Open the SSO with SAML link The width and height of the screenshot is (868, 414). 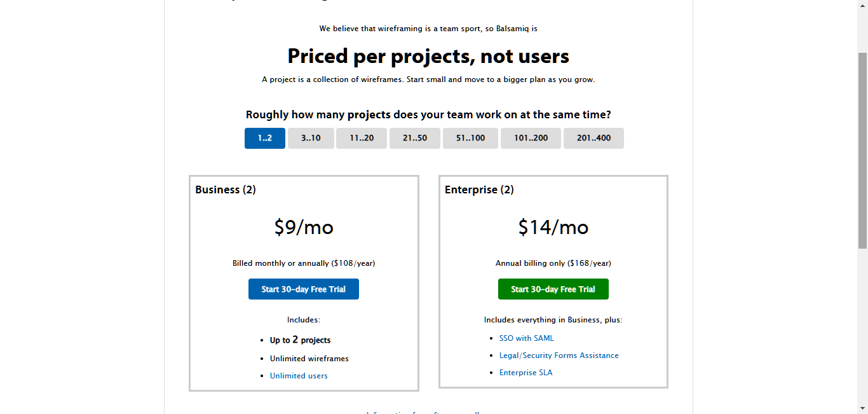(527, 338)
